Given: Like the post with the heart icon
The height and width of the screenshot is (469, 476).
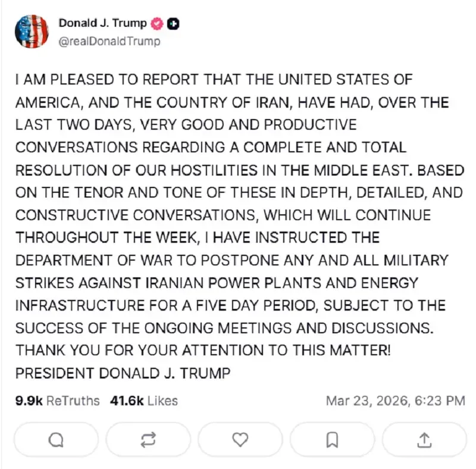Looking at the screenshot, I should click(x=240, y=439).
